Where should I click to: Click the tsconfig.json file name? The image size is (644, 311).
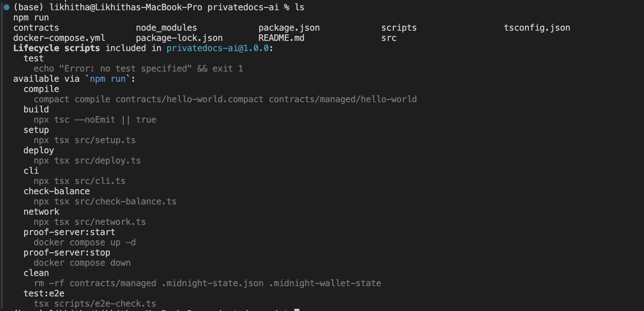pos(537,28)
